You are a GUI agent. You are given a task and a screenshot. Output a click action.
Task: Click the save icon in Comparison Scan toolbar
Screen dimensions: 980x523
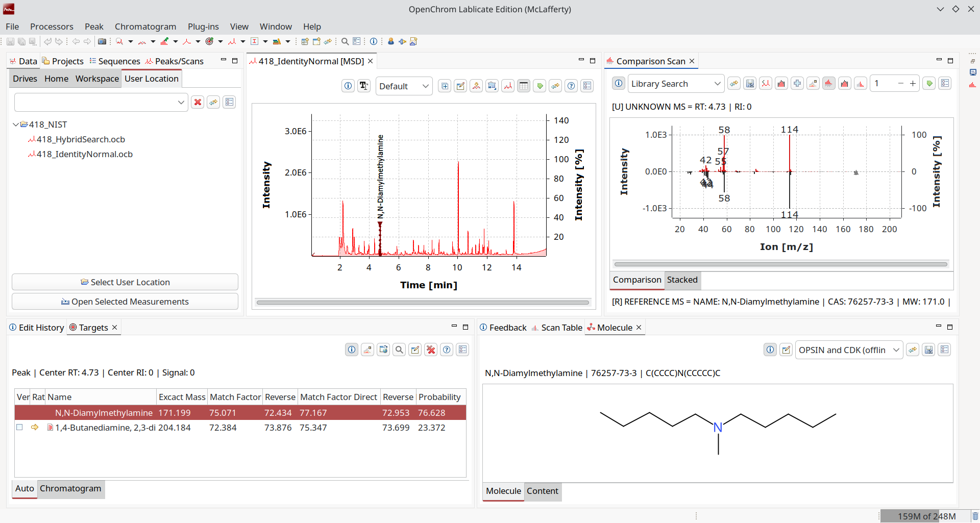(750, 84)
